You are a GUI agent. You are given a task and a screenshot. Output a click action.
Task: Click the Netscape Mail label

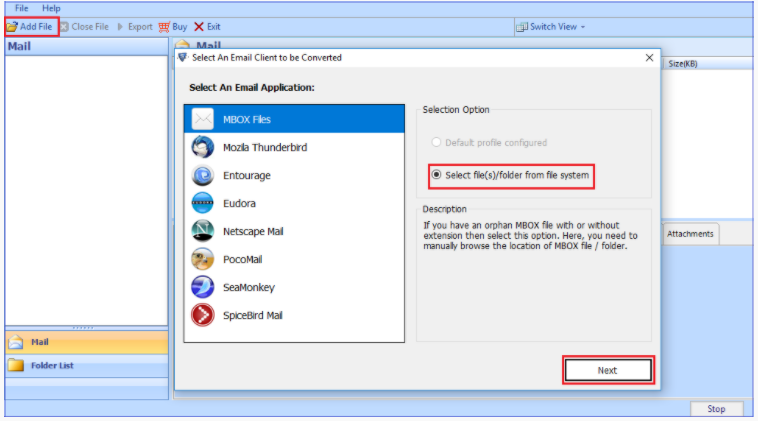[253, 232]
